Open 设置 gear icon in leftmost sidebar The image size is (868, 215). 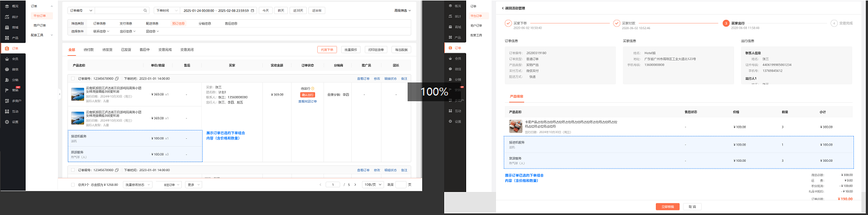(x=7, y=122)
